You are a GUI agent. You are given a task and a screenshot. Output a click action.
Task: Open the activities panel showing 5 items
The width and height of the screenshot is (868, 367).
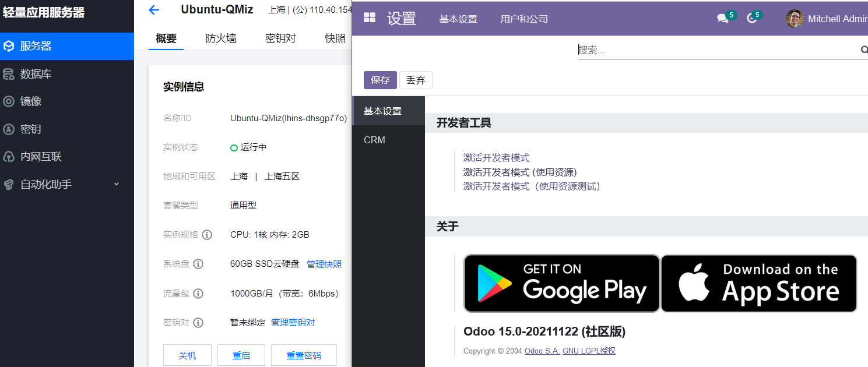coord(751,18)
